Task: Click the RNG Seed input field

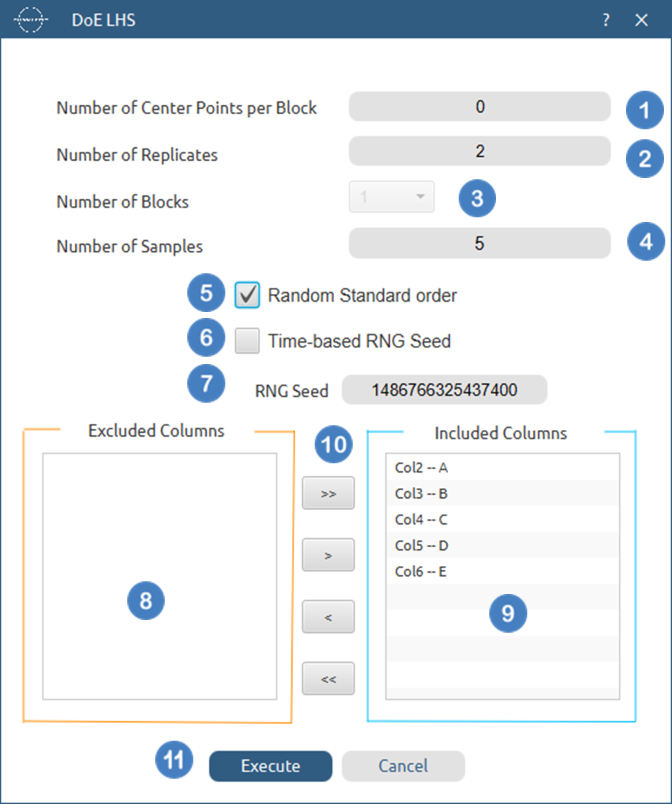Action: [x=445, y=390]
